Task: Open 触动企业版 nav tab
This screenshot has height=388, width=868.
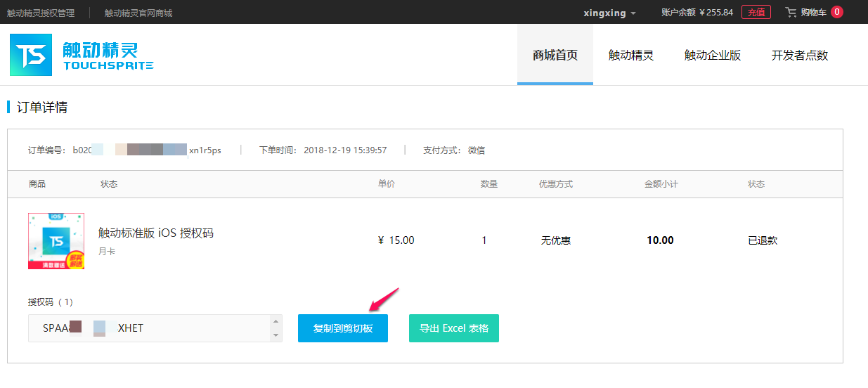Action: tap(713, 55)
